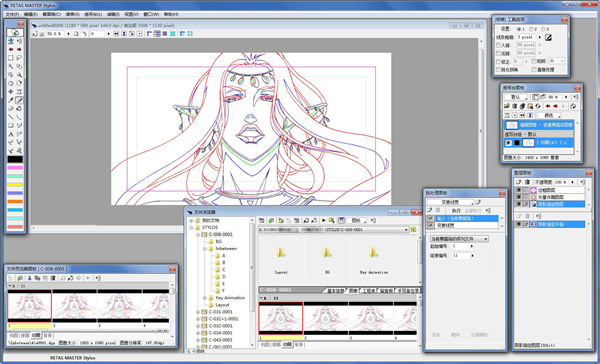Select the move cross-arrow tool

[11, 91]
